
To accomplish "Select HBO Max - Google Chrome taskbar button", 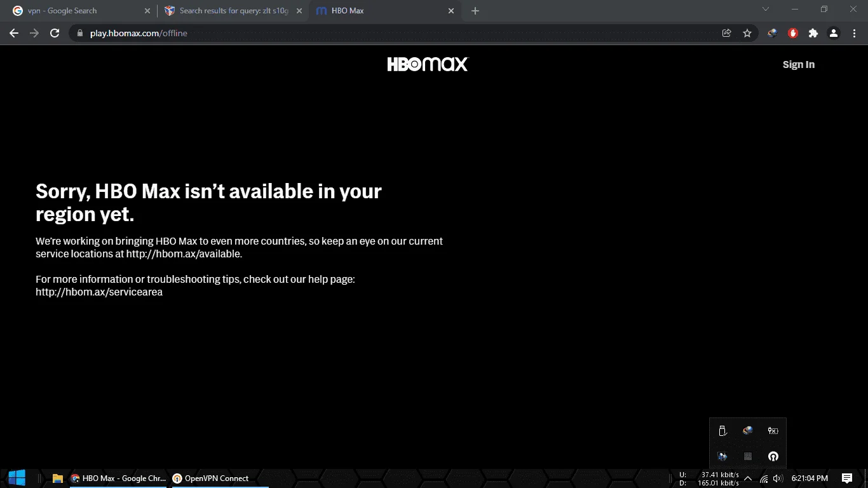I will 118,478.
